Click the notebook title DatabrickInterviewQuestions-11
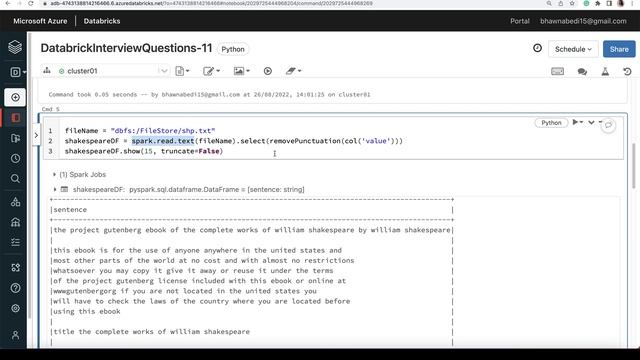The height and width of the screenshot is (360, 640). pos(127,48)
